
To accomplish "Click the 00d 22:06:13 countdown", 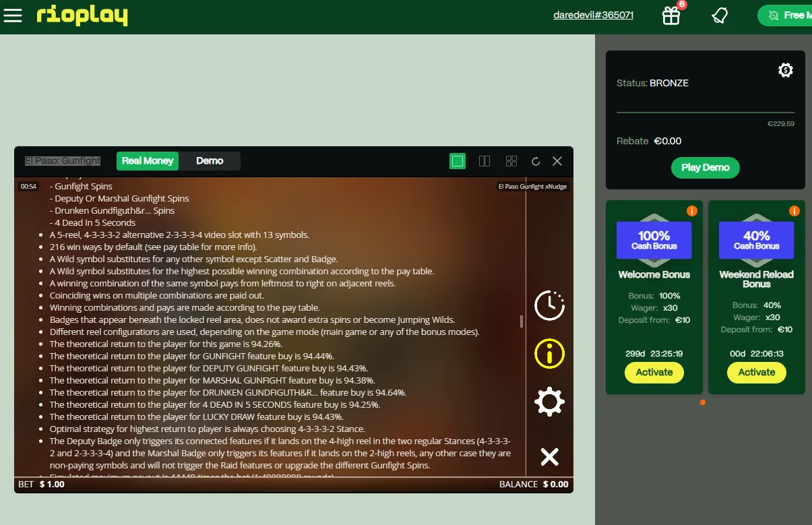I will click(x=757, y=354).
